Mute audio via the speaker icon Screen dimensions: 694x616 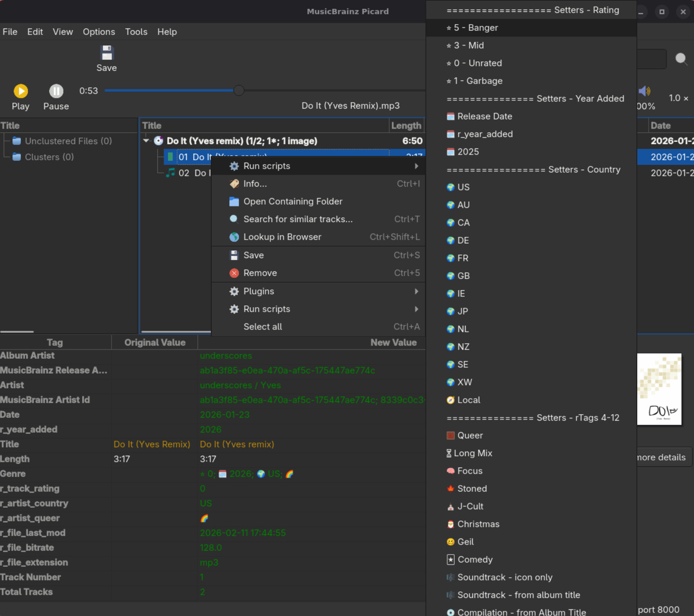(x=643, y=91)
